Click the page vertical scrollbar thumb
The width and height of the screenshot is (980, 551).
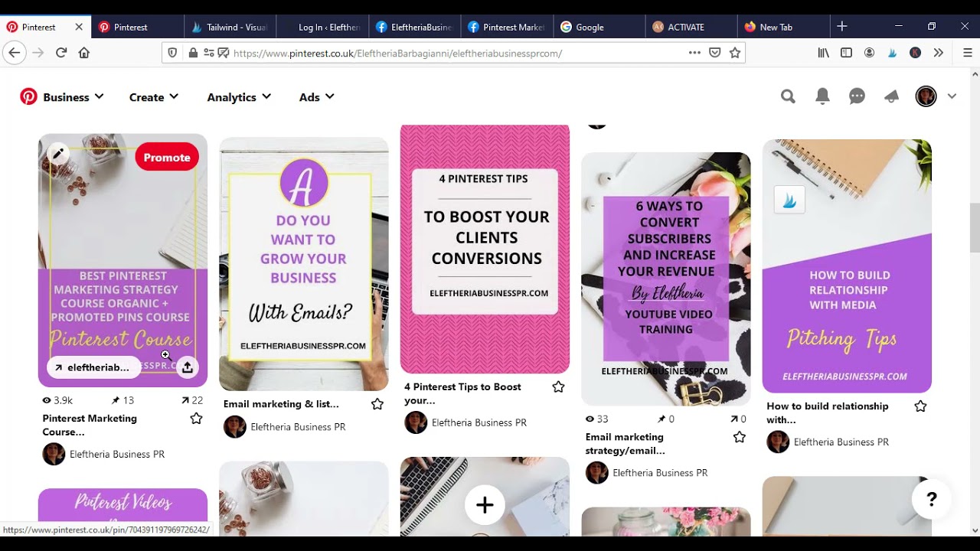pos(974,227)
